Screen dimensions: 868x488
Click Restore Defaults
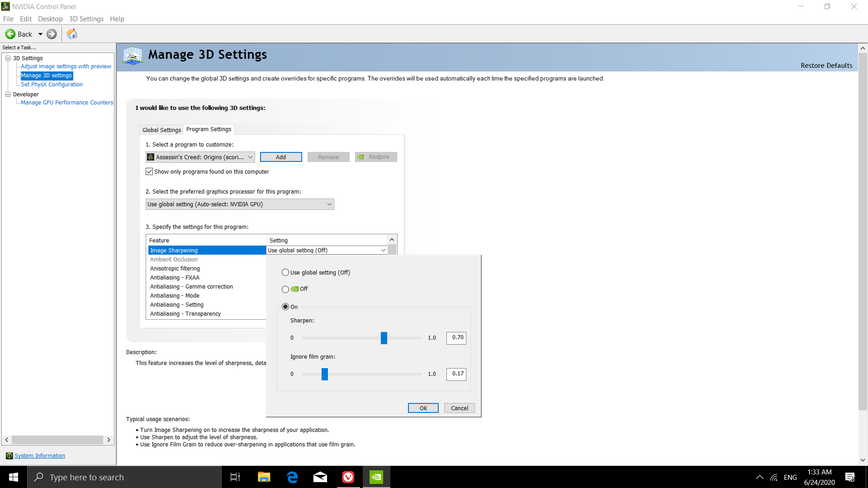[826, 65]
